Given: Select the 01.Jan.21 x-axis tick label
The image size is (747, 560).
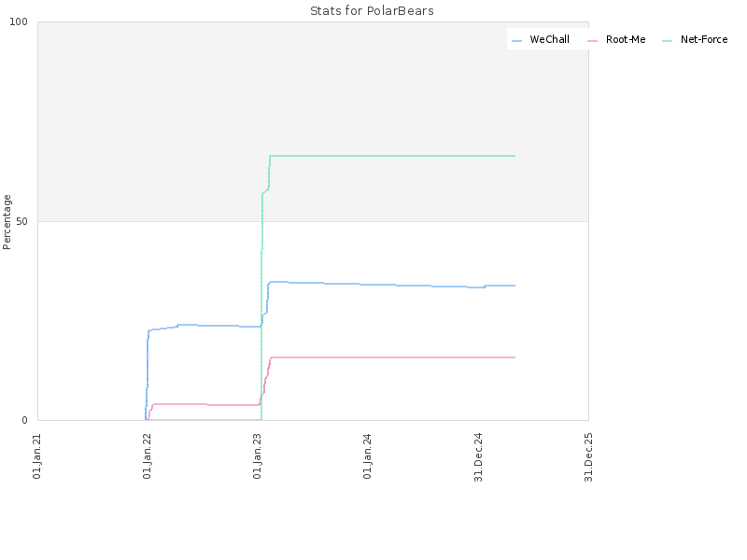Looking at the screenshot, I should [37, 455].
